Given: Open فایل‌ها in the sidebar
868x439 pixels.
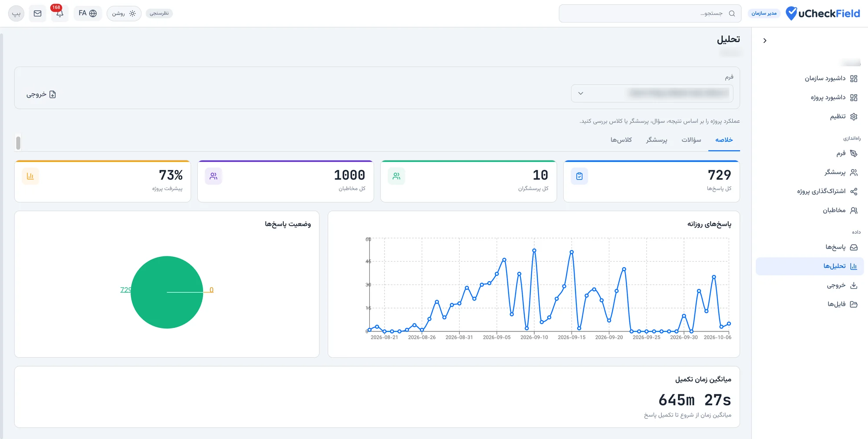Looking at the screenshot, I should 809,304.
